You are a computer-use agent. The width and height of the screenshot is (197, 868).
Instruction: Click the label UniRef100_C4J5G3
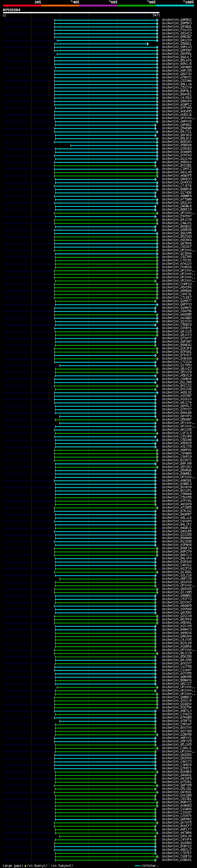[177, 98]
